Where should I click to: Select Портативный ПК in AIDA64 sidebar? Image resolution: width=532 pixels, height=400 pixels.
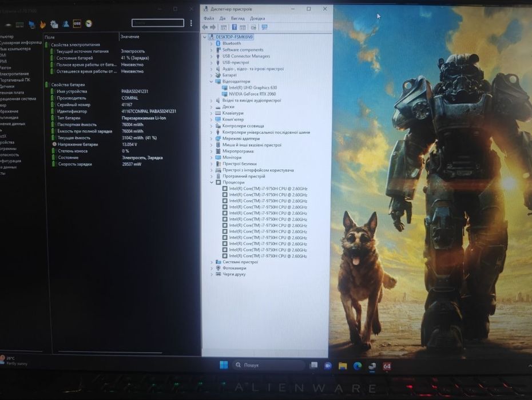pos(15,80)
